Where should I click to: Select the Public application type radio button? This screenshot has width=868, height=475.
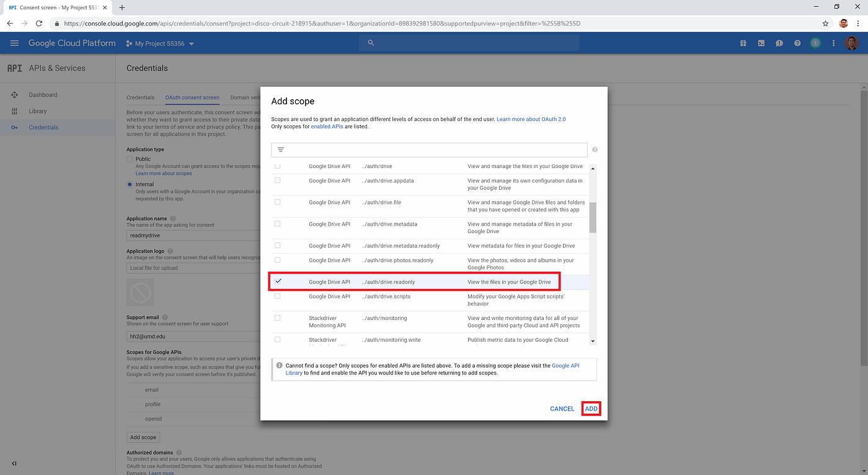(131, 159)
